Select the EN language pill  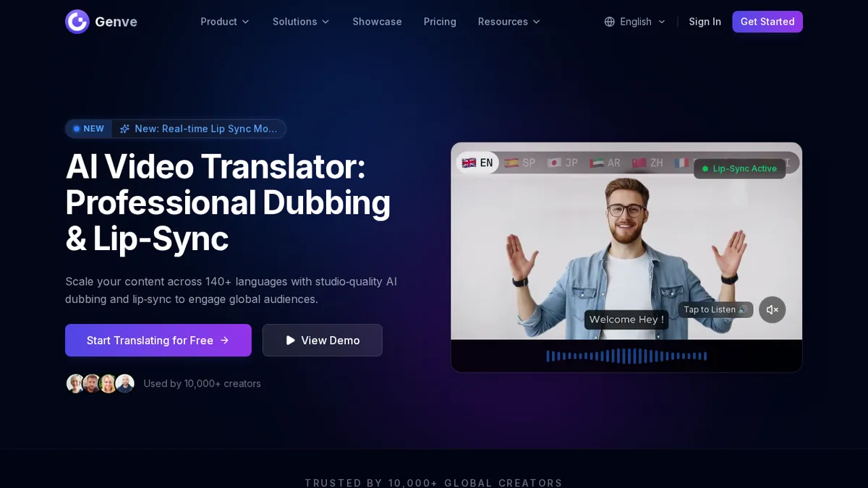[x=478, y=163]
